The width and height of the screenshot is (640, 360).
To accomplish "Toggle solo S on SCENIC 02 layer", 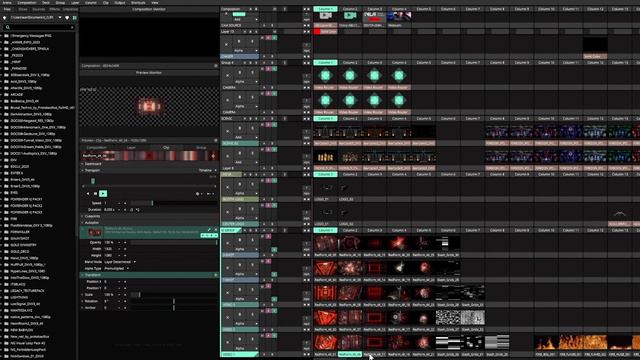I will click(252, 129).
